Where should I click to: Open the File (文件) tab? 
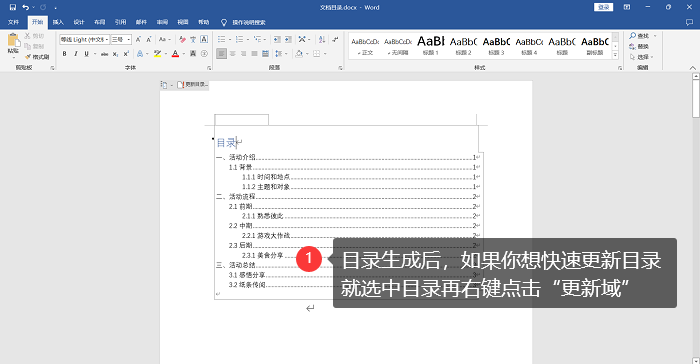click(13, 22)
